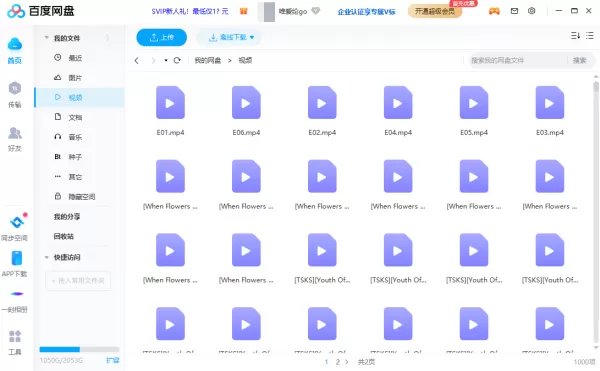Open the settings hexagon icon

pyautogui.click(x=532, y=11)
